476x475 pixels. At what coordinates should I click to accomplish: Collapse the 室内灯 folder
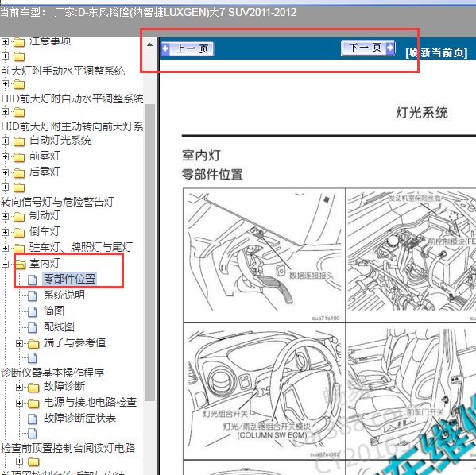click(5, 264)
